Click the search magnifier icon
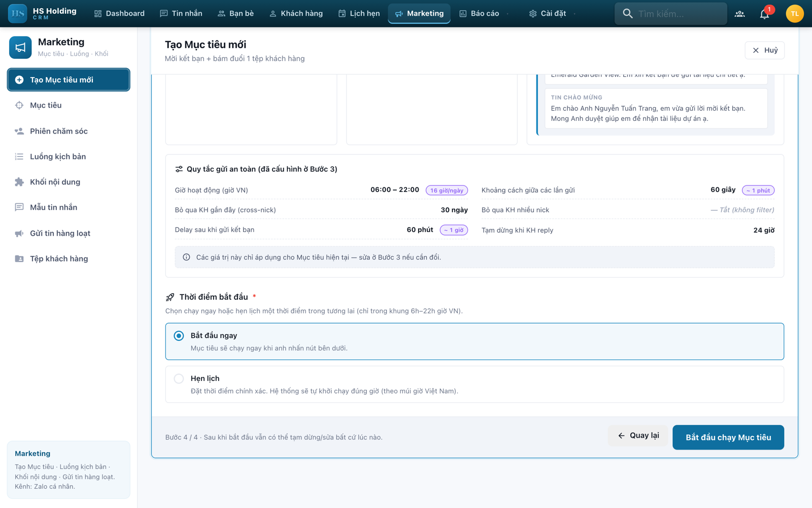812x508 pixels. tap(628, 14)
